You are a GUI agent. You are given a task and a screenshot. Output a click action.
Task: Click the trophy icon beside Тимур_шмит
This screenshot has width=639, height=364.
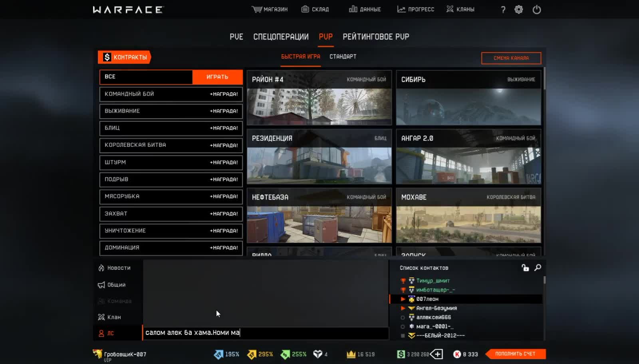(403, 281)
